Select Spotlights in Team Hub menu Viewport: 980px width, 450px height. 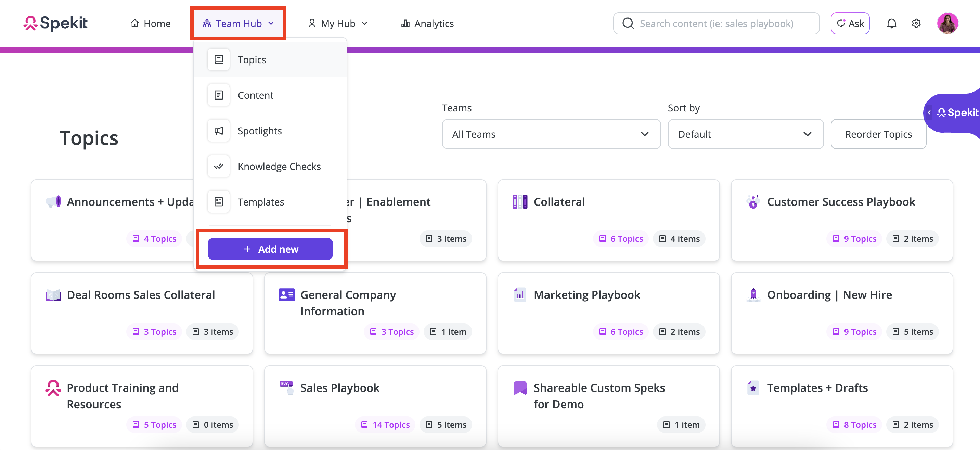270,131
